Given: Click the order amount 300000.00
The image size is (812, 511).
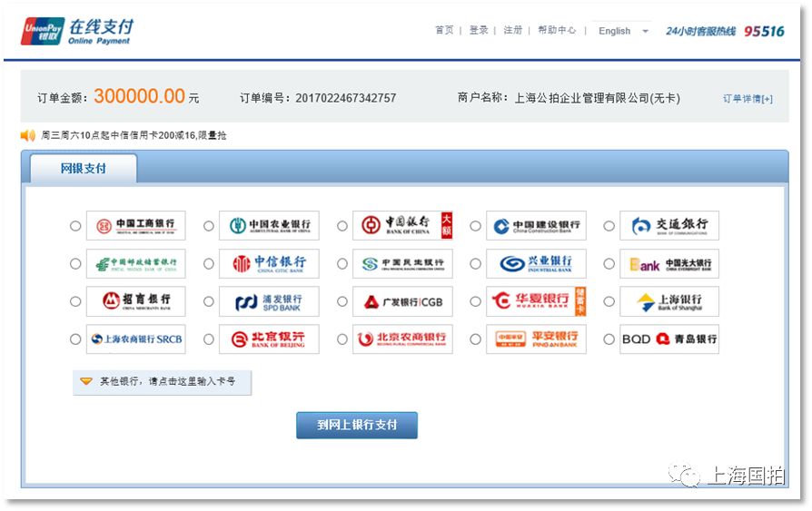Looking at the screenshot, I should tap(139, 96).
